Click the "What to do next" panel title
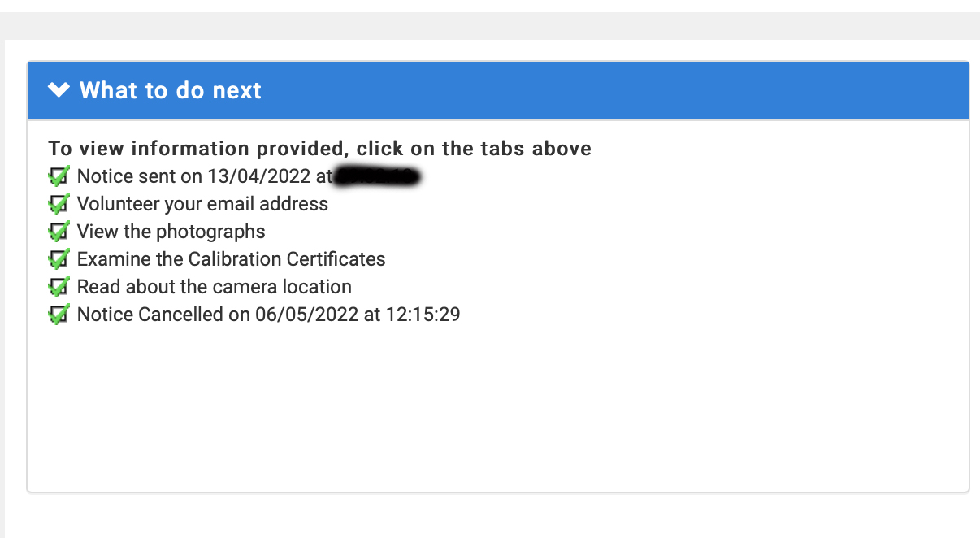 [171, 90]
